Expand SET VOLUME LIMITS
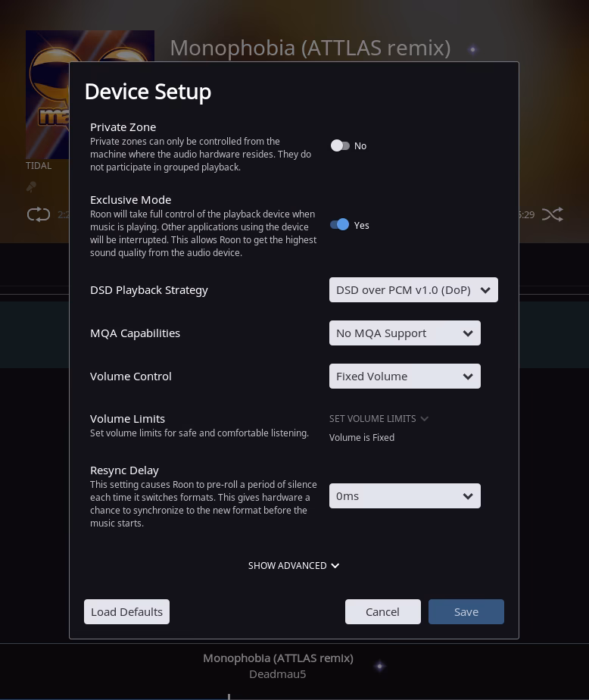The height and width of the screenshot is (700, 589). tap(379, 419)
